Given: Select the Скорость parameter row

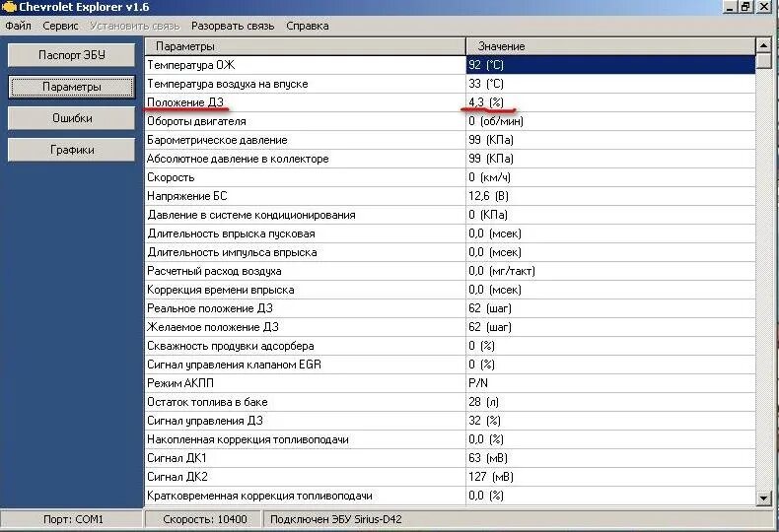Looking at the screenshot, I should (x=450, y=177).
